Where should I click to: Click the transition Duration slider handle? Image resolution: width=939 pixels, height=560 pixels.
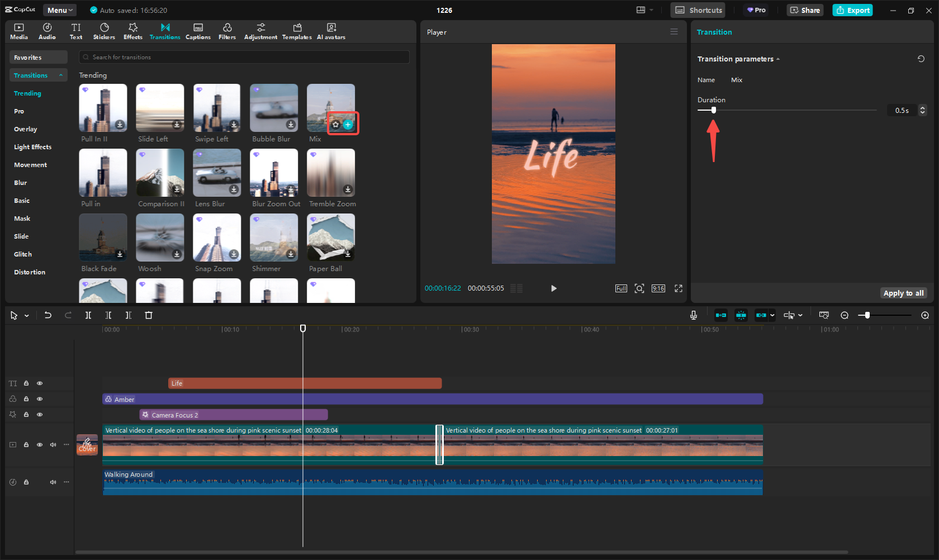(714, 110)
